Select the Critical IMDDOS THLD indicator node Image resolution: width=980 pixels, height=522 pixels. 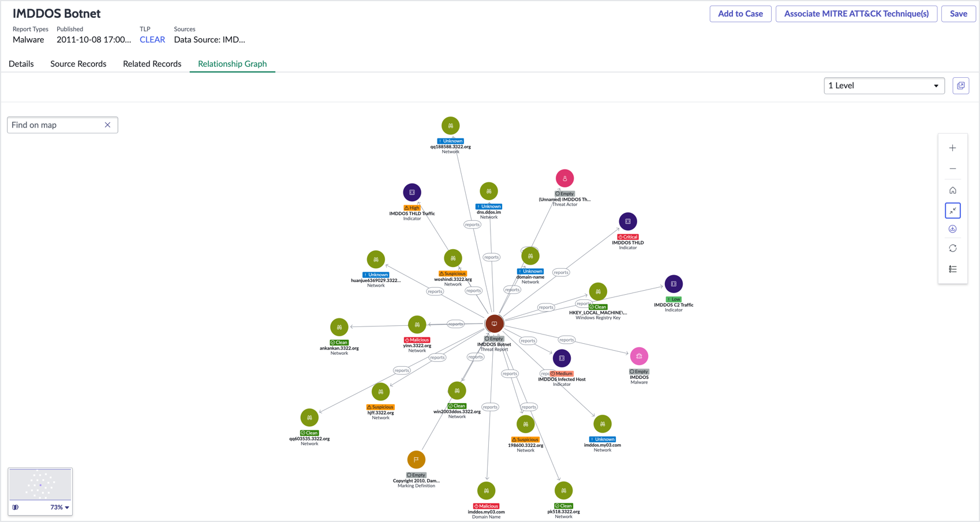[x=628, y=221]
